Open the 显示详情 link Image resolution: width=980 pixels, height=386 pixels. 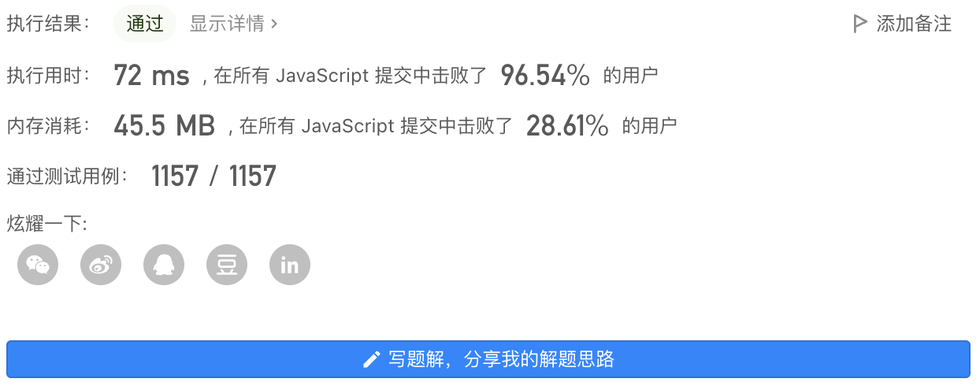tap(227, 24)
